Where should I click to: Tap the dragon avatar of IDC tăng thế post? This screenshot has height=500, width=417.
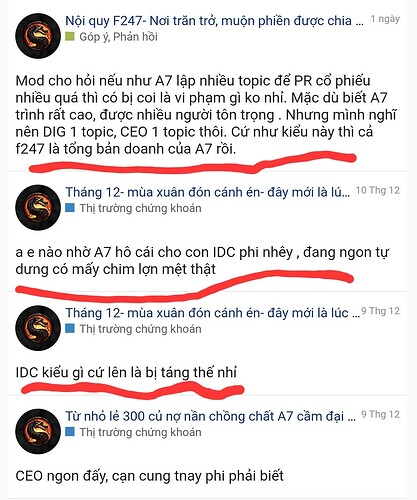tap(38, 328)
